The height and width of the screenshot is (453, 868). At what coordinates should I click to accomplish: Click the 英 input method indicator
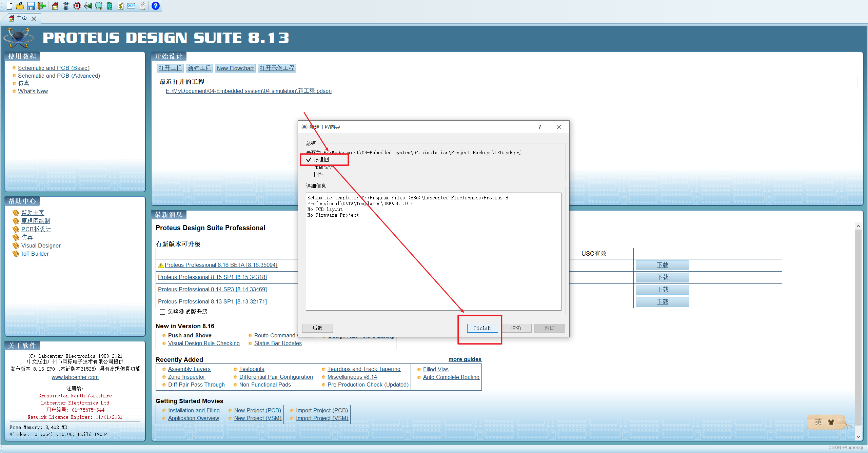coord(818,422)
